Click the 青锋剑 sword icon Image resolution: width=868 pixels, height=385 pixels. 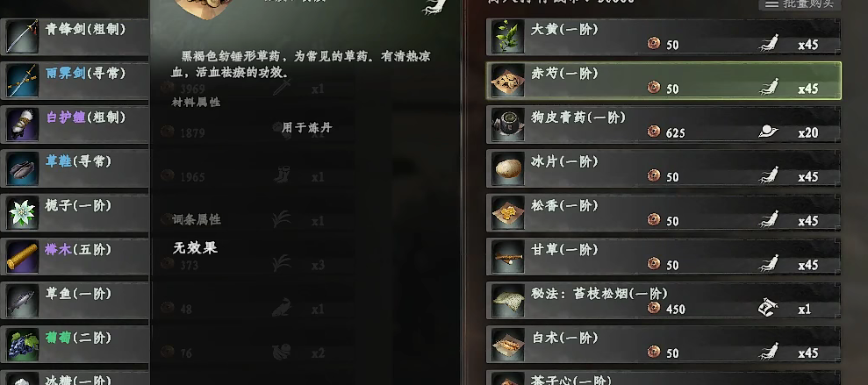pos(23,37)
